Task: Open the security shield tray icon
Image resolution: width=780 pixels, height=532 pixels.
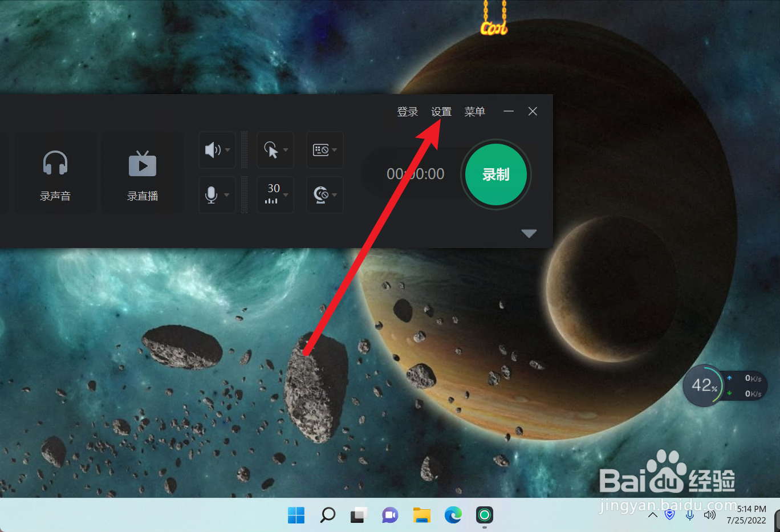Action: pos(670,515)
